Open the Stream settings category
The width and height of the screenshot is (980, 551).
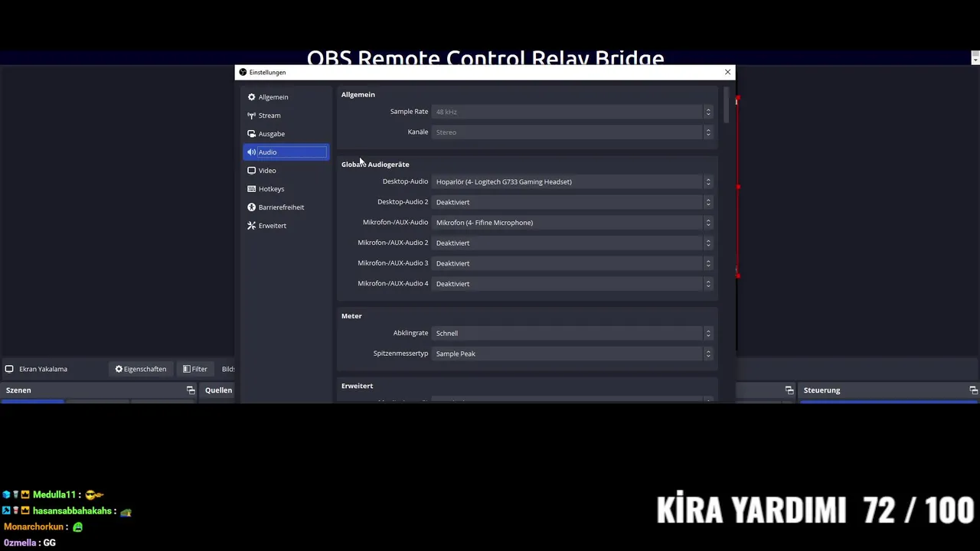coord(286,116)
